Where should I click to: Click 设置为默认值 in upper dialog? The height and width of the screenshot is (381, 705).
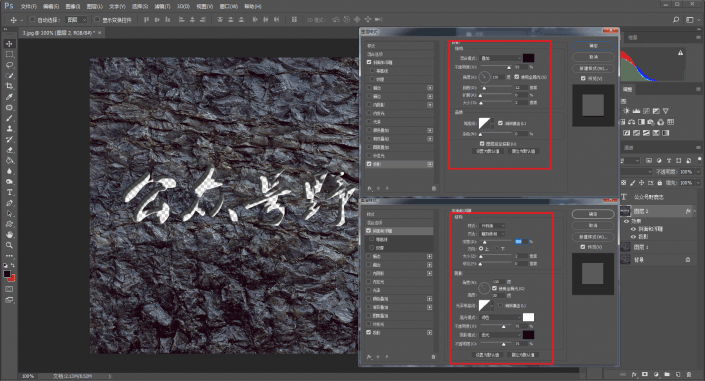(488, 151)
